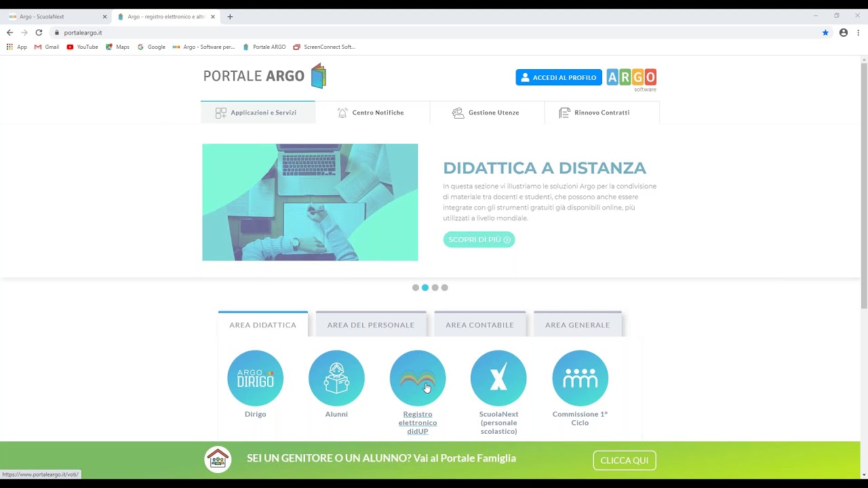Open Gestione Utenze menu
This screenshot has width=868, height=488.
click(x=487, y=113)
